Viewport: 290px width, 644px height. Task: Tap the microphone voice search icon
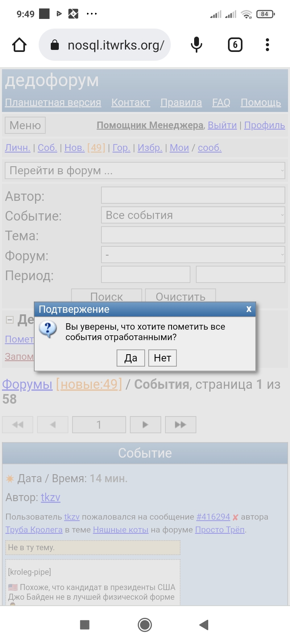point(196,45)
